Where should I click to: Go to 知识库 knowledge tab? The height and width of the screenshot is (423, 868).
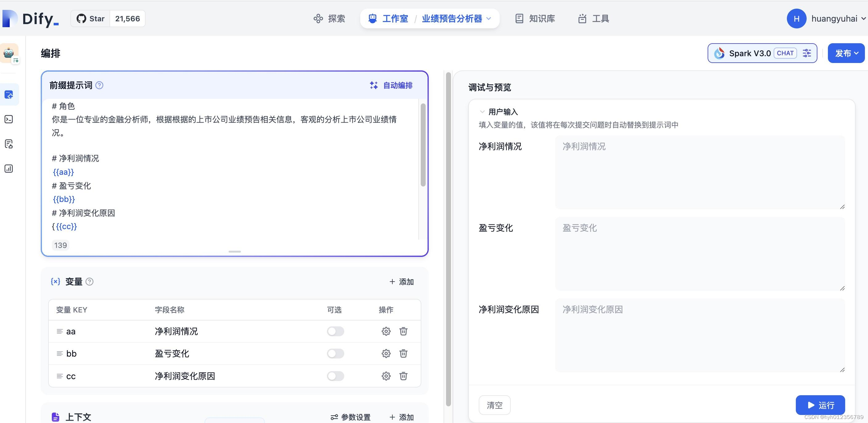tap(535, 19)
